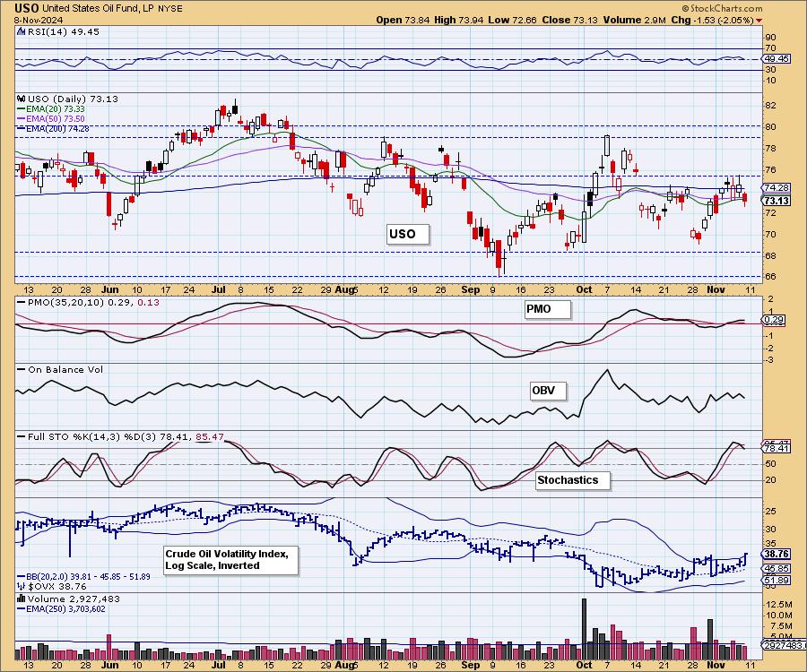
Task: Click the 'OBV' annotation box
Action: click(x=548, y=391)
